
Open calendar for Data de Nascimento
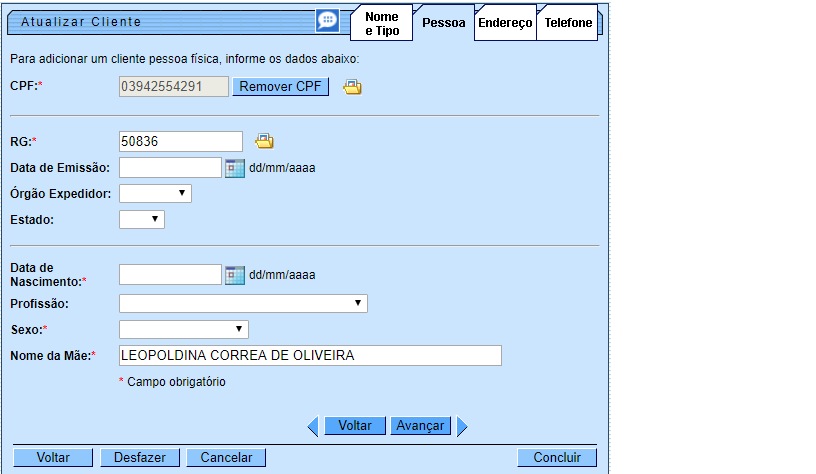click(235, 275)
